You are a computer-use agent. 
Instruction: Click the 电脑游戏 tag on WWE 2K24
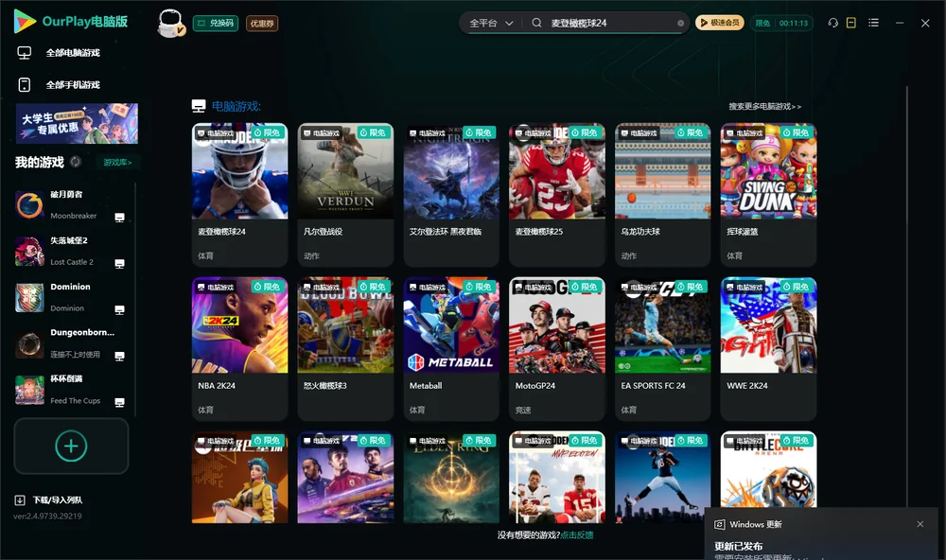point(745,288)
